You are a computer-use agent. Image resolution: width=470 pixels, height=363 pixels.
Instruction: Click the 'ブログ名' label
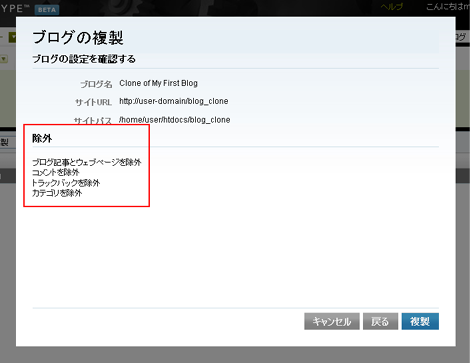pyautogui.click(x=96, y=84)
